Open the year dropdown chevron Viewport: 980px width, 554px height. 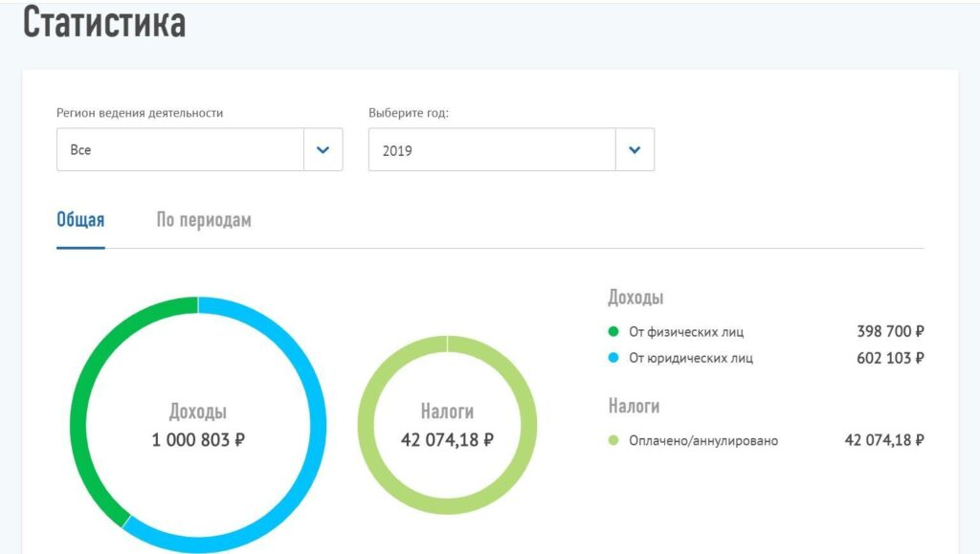tap(635, 150)
